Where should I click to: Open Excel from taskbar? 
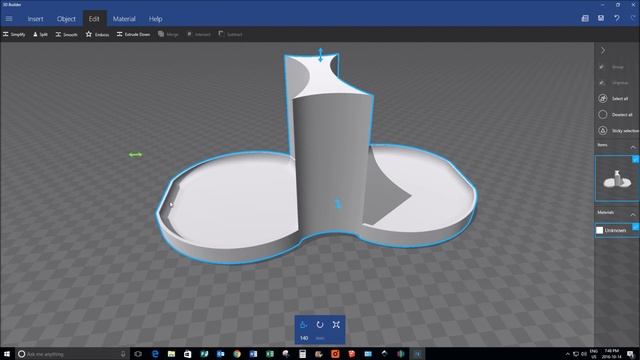[x=270, y=354]
